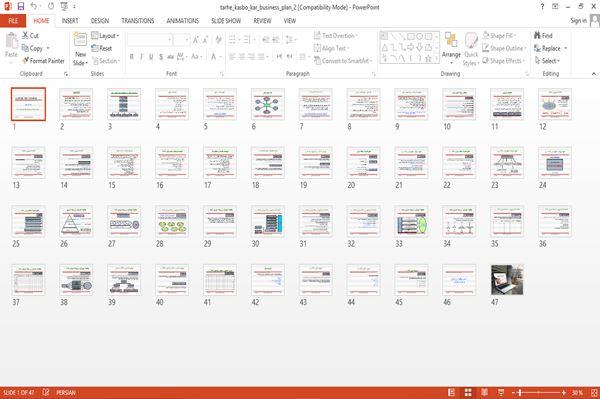Click the Save icon in quick access toolbar
The image size is (600, 399).
21,7
